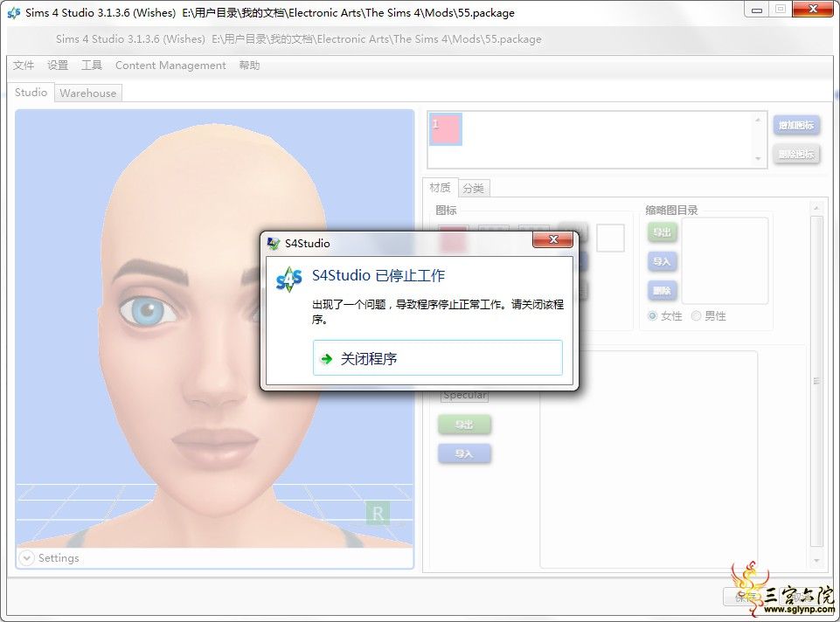
Task: Click the S4Studio dialog title bar icon
Action: 274,244
